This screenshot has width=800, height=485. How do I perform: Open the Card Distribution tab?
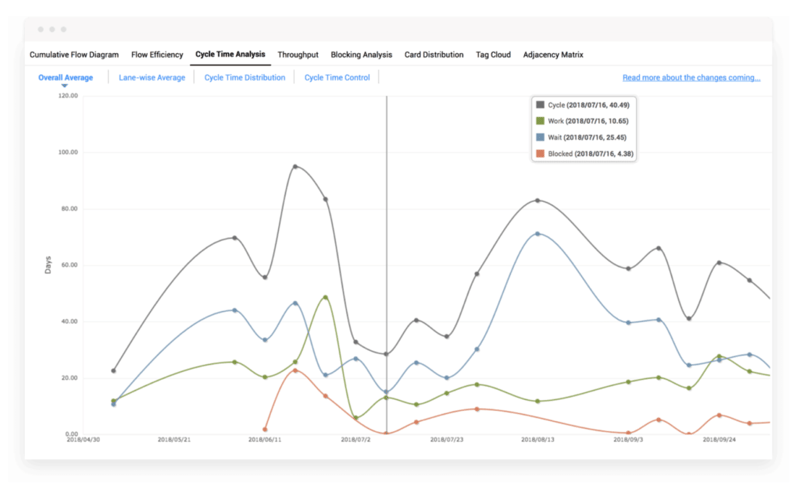(x=434, y=55)
